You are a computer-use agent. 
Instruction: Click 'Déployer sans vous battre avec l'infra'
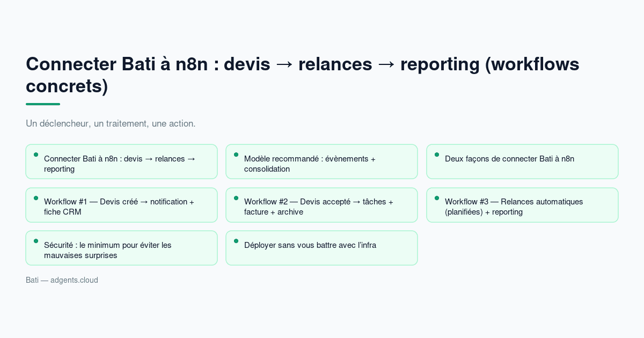click(x=321, y=248)
